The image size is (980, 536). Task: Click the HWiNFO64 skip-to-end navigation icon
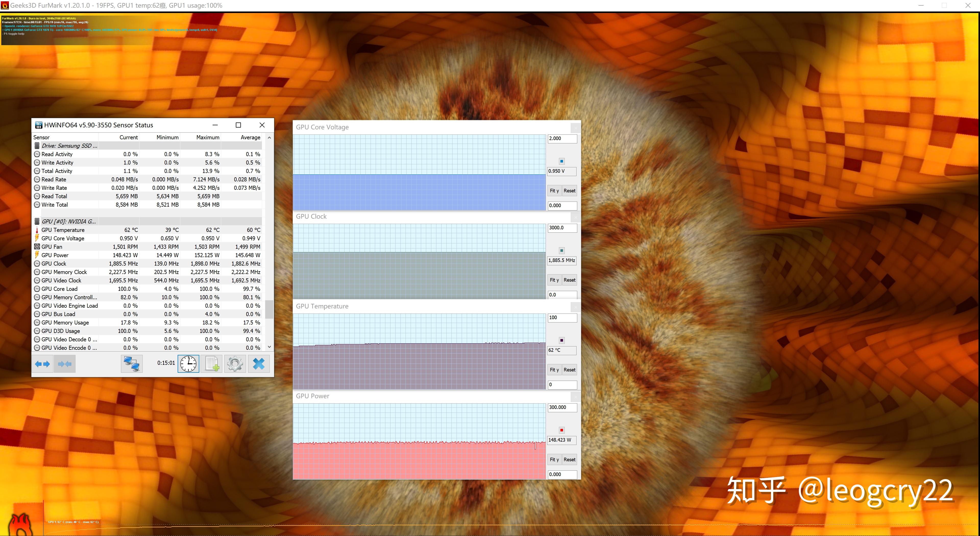tap(64, 363)
